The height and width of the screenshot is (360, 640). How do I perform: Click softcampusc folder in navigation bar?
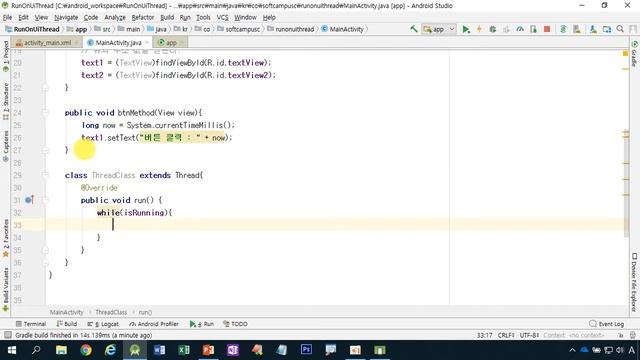coord(239,29)
